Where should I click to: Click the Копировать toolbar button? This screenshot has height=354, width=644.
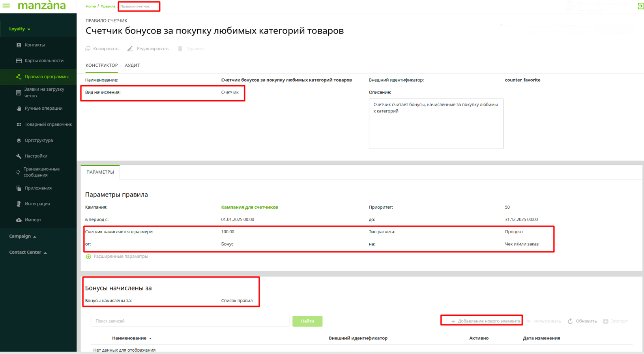[102, 49]
